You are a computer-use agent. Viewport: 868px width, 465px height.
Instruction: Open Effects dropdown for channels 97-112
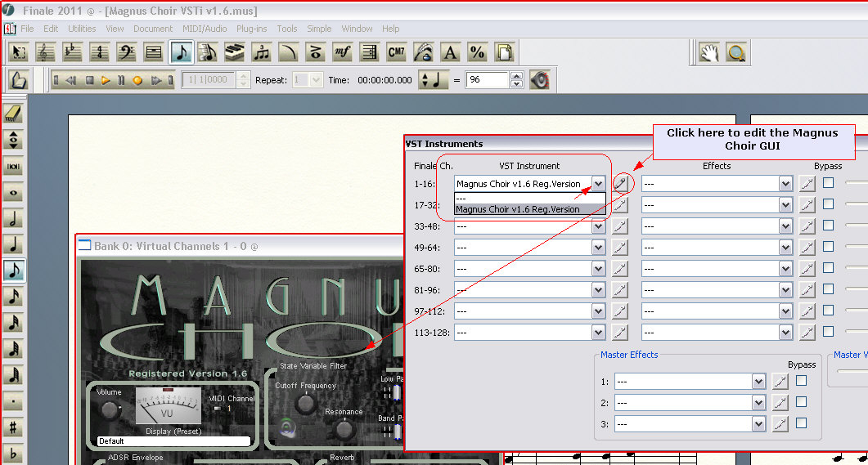point(785,311)
